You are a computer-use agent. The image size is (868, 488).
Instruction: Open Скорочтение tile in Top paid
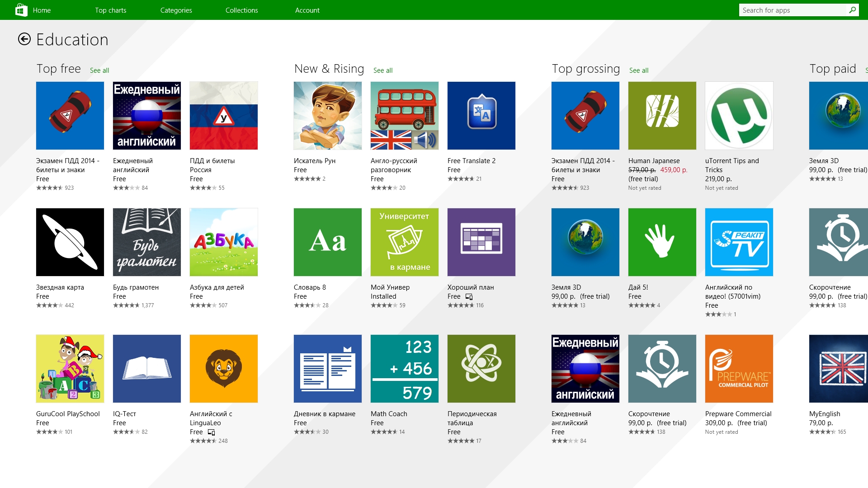coord(839,242)
